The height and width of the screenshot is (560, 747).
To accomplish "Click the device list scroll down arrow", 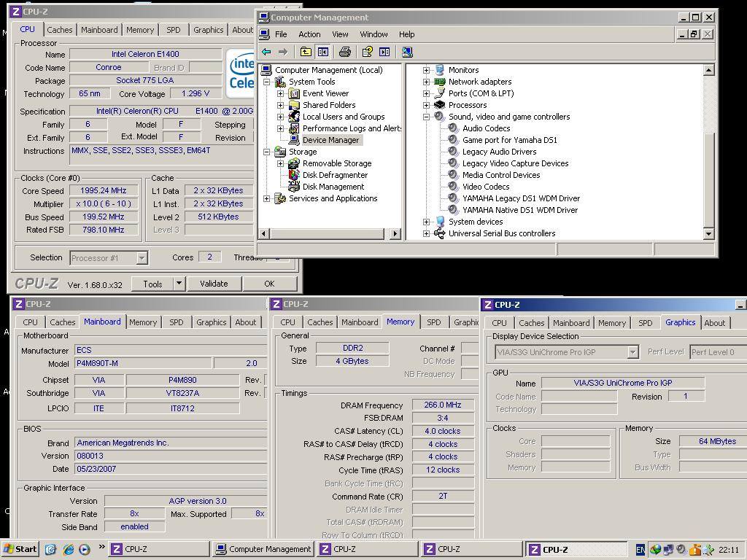I will tap(708, 233).
